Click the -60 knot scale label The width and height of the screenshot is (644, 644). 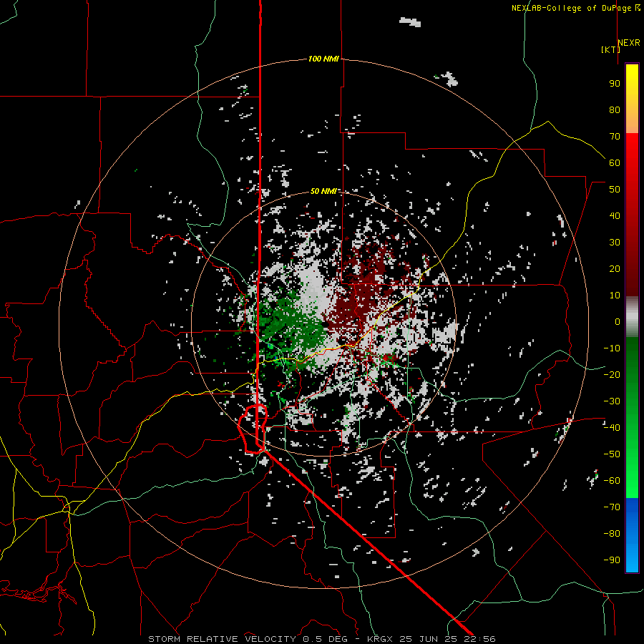(612, 481)
